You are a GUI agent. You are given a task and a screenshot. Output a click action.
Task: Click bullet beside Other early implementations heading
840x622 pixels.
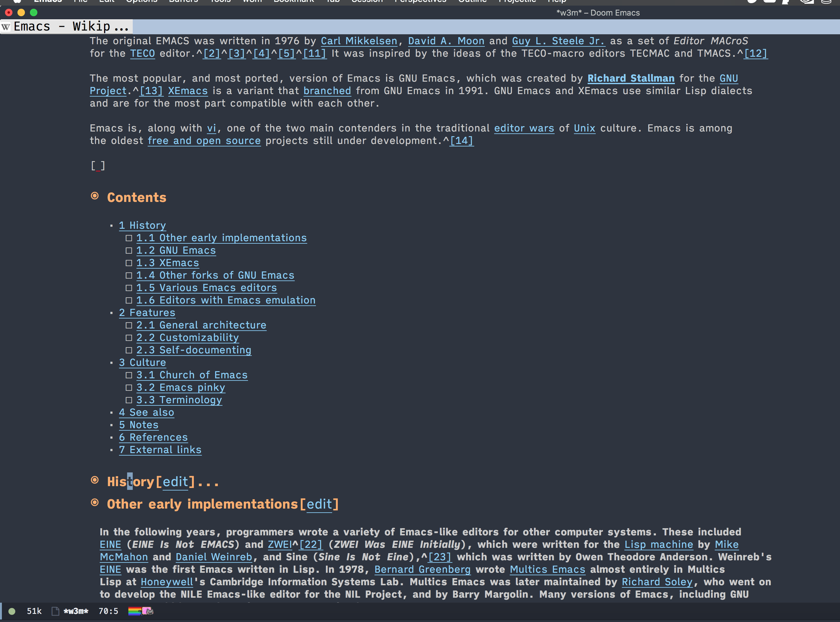(95, 503)
